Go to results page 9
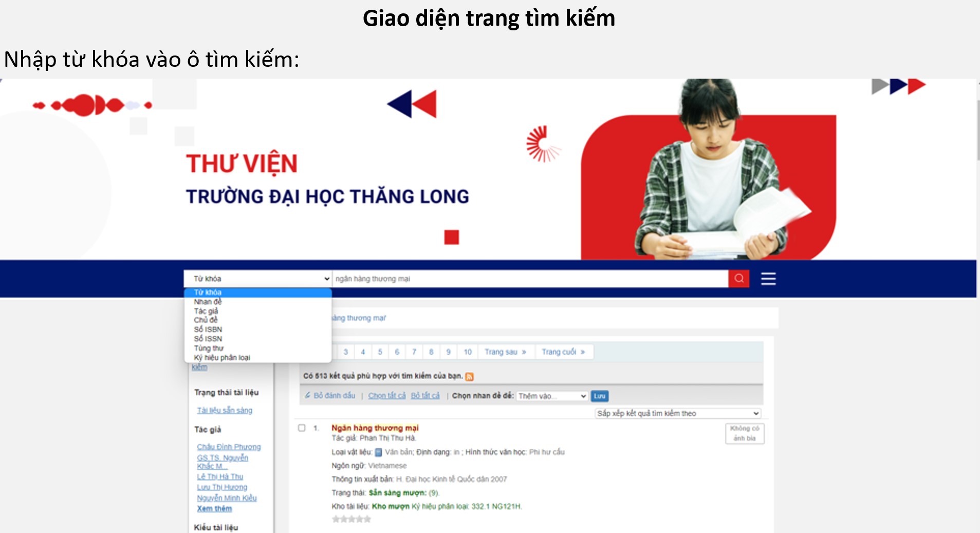980x533 pixels. (449, 352)
